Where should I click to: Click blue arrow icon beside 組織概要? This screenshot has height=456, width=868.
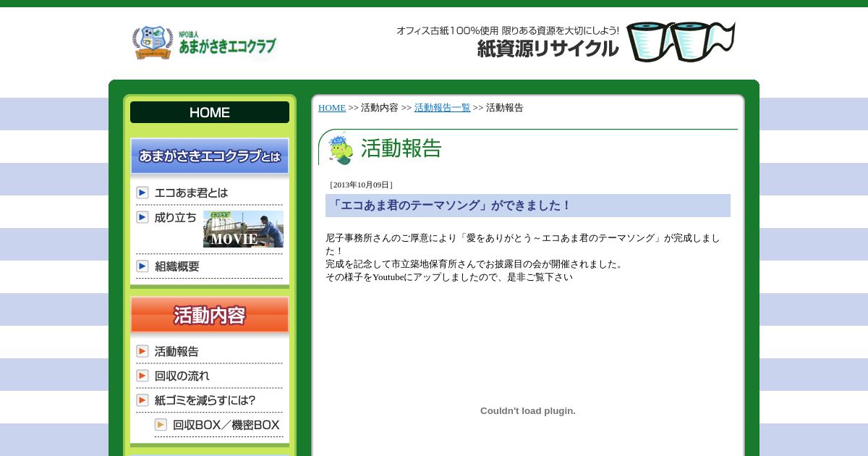pyautogui.click(x=142, y=266)
